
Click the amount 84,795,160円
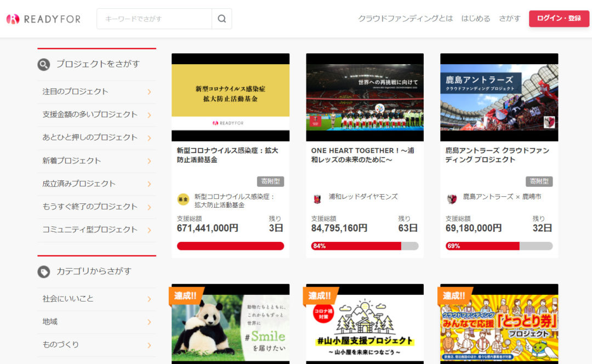(x=339, y=228)
